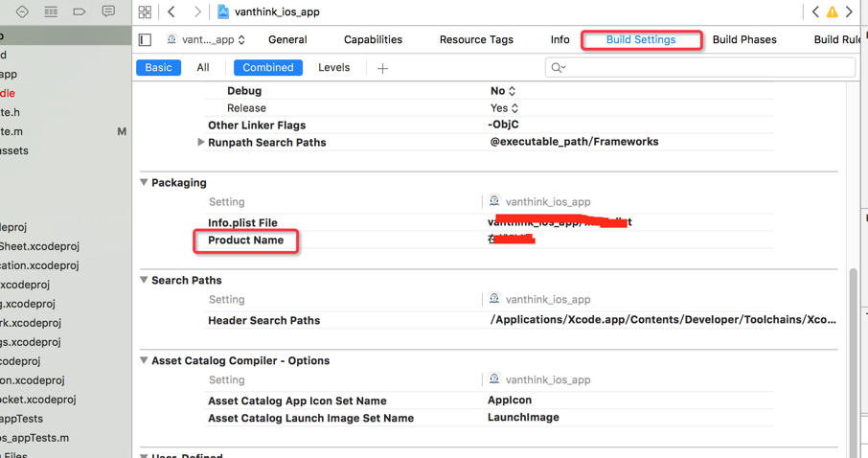This screenshot has width=868, height=458.
Task: Click the @executable_path/Frameworks value
Action: point(574,142)
